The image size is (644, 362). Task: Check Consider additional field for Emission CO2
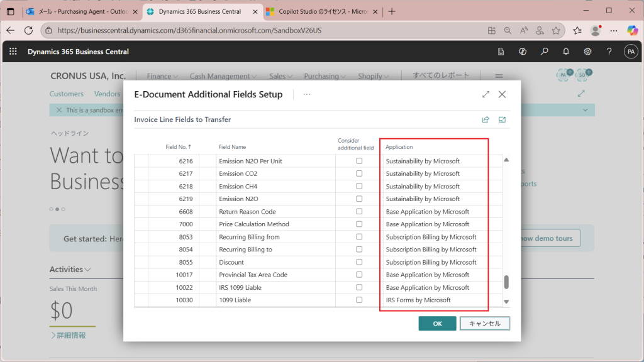tap(359, 173)
